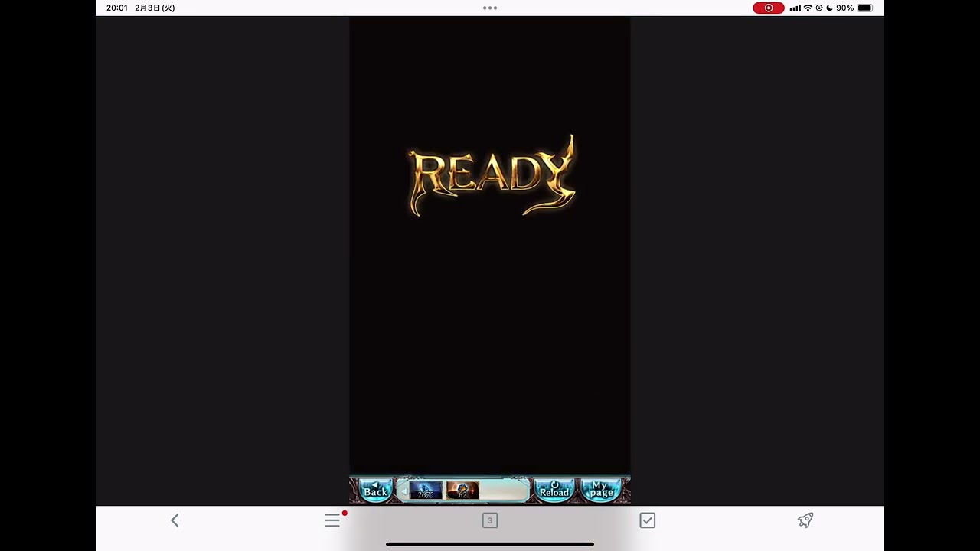Tap the clock reading 20:01
Viewport: 980px width, 551px height.
tap(117, 8)
